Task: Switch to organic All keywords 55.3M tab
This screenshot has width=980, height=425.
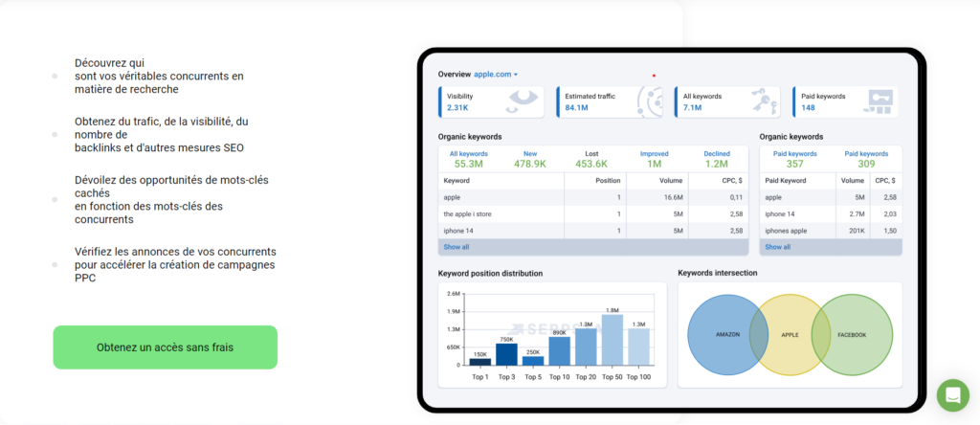Action: [x=469, y=159]
